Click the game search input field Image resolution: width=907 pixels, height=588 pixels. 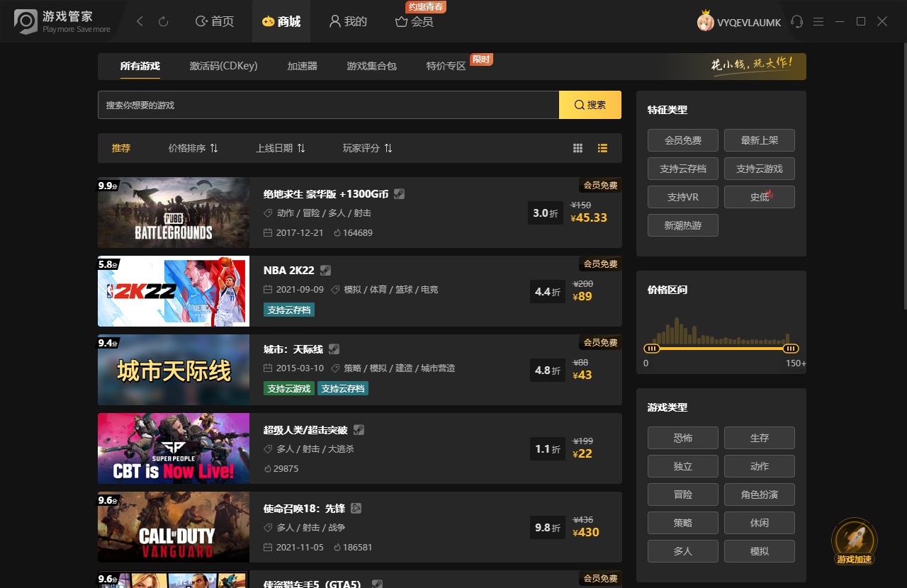pyautogui.click(x=329, y=105)
